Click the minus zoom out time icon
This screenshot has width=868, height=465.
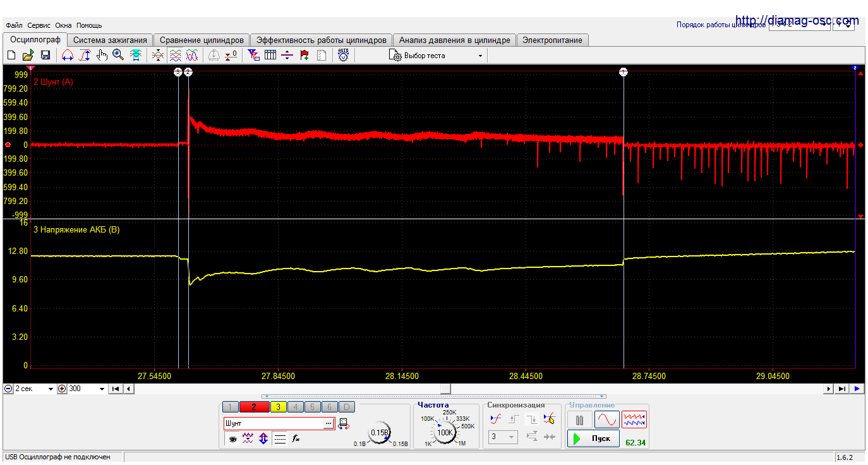(8, 389)
